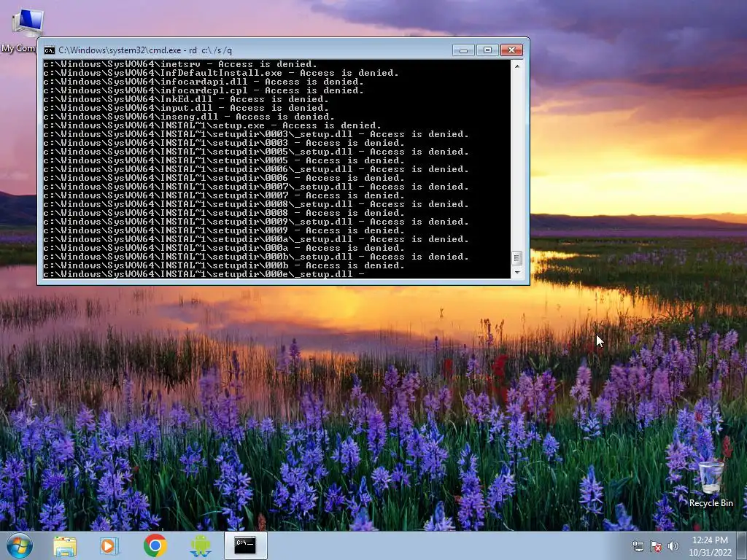Click the setupdir\0008 - Access is denied line
This screenshot has height=560, width=747.
click(x=224, y=213)
